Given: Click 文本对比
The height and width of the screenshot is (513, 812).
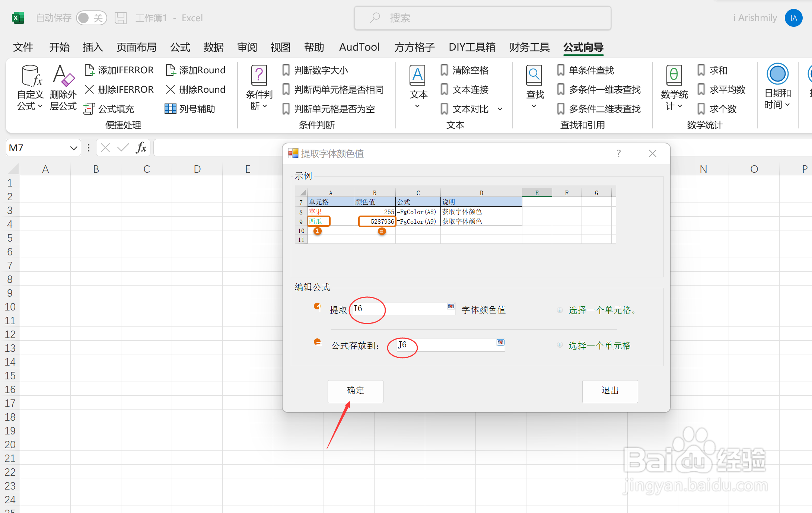Looking at the screenshot, I should 464,109.
